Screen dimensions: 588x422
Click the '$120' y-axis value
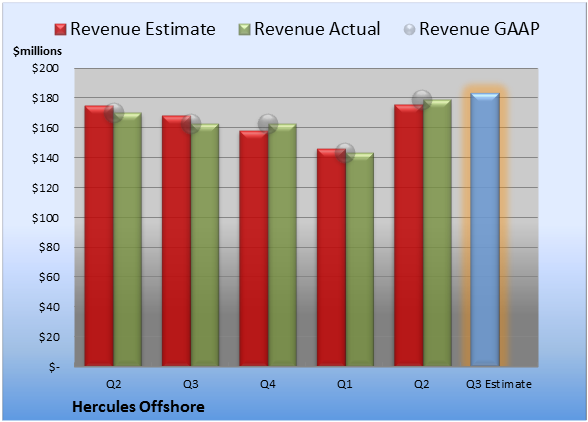pos(45,188)
